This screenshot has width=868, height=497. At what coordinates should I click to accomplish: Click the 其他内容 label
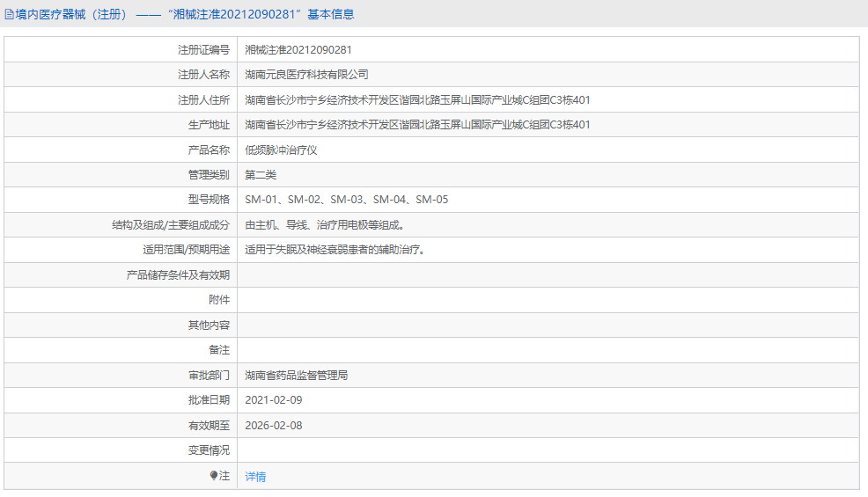click(x=209, y=325)
